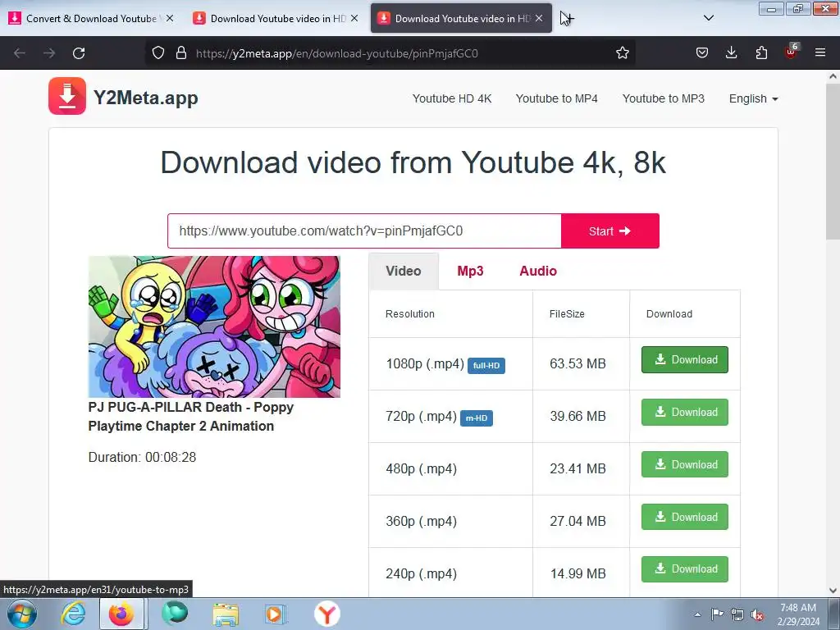Save page to Pocket icon

point(702,52)
